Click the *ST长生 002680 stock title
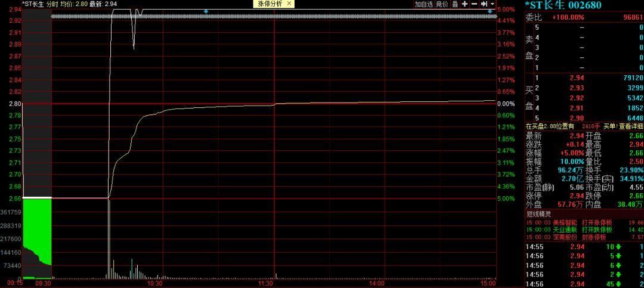Image resolution: width=644 pixels, height=288 pixels. [x=563, y=5]
